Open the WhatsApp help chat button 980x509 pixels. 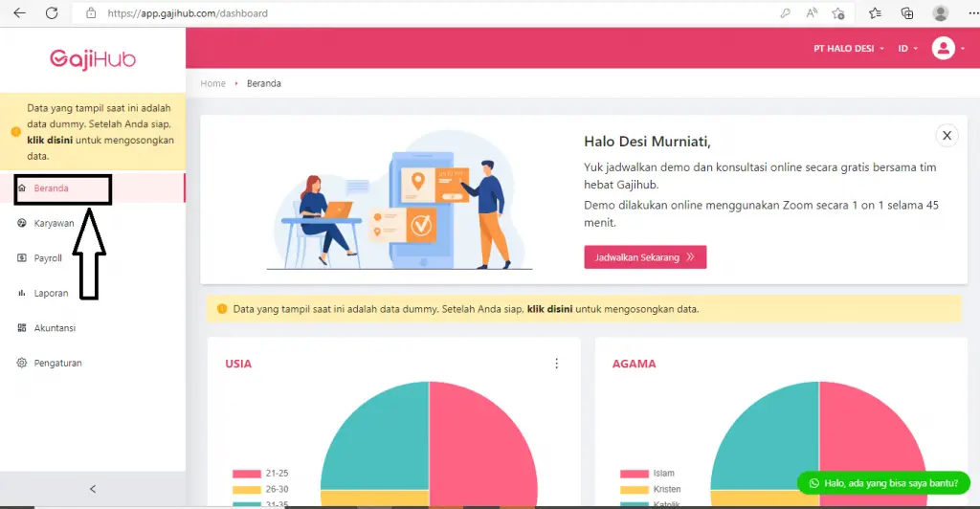(883, 483)
